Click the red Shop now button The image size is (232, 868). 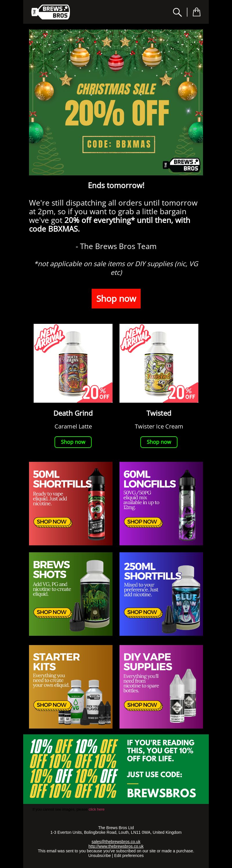116,299
